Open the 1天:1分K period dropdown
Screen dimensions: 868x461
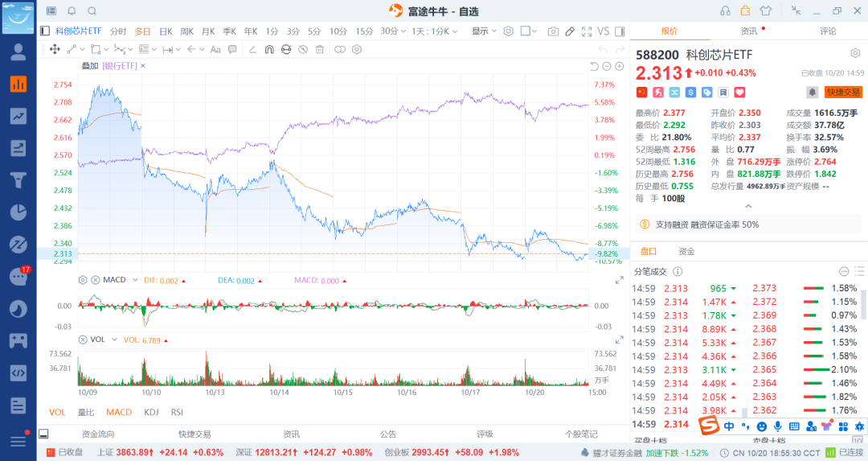435,31
